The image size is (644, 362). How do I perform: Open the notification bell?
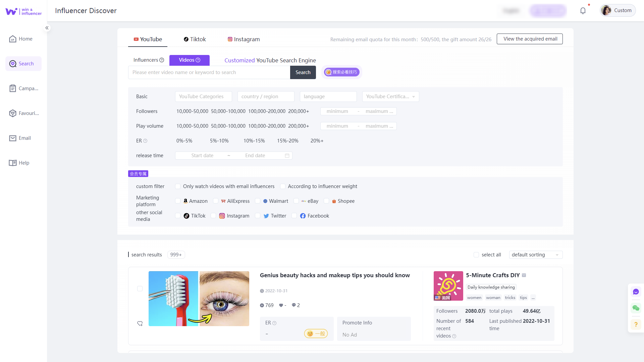point(583,11)
